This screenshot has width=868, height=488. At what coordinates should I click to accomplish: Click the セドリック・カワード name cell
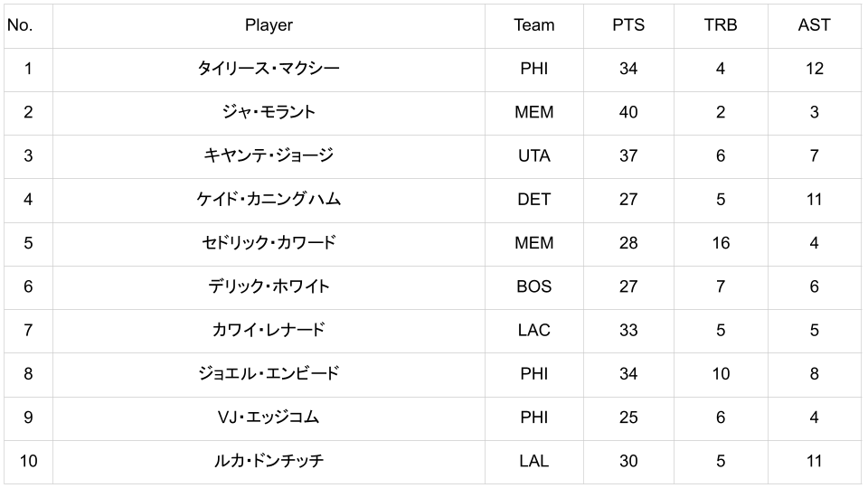(269, 243)
